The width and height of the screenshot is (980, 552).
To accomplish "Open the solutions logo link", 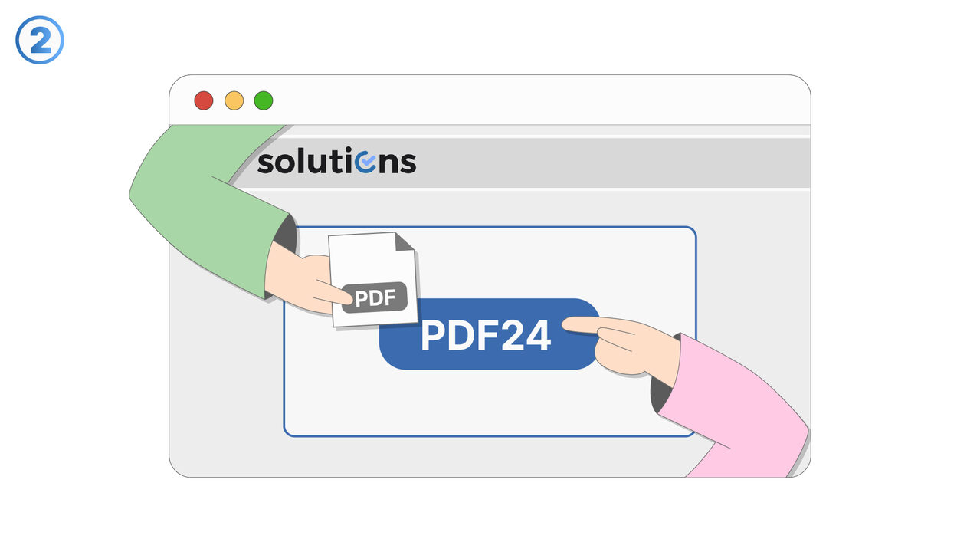I will point(336,161).
